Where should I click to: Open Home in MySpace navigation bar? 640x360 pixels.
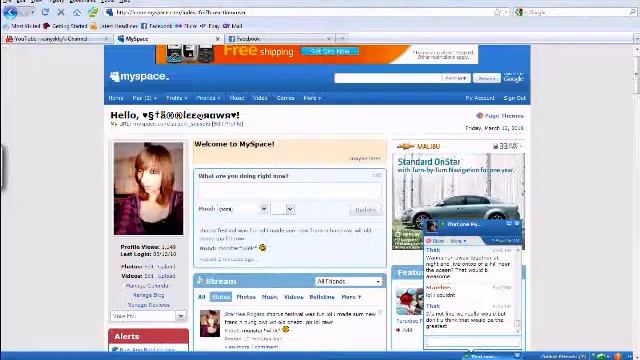[x=116, y=98]
